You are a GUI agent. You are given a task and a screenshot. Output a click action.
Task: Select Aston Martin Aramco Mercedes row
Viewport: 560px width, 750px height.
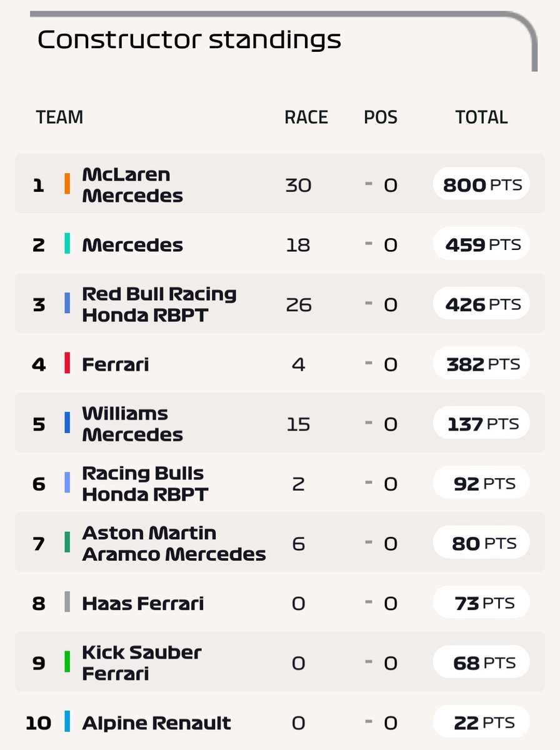tap(174, 543)
